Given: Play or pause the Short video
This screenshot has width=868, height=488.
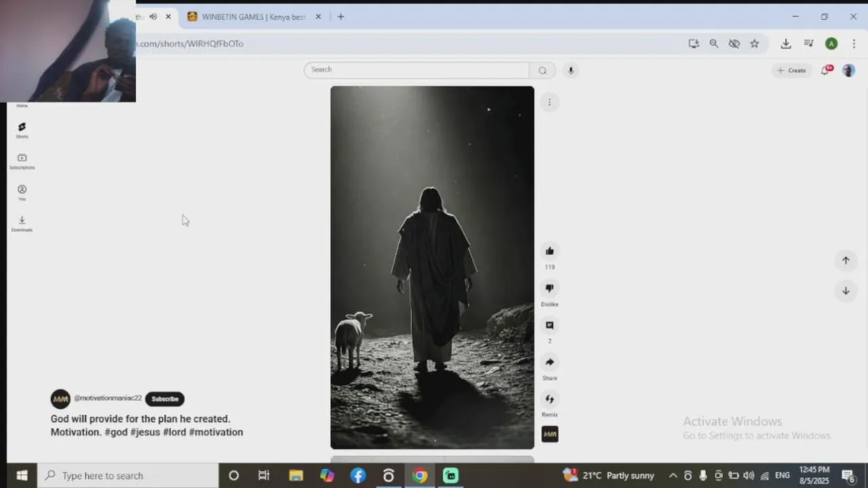Looking at the screenshot, I should point(432,267).
